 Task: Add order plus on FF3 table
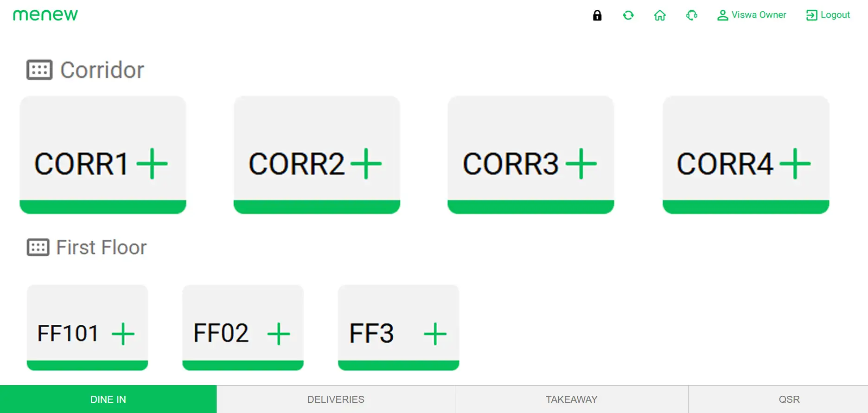click(x=435, y=334)
